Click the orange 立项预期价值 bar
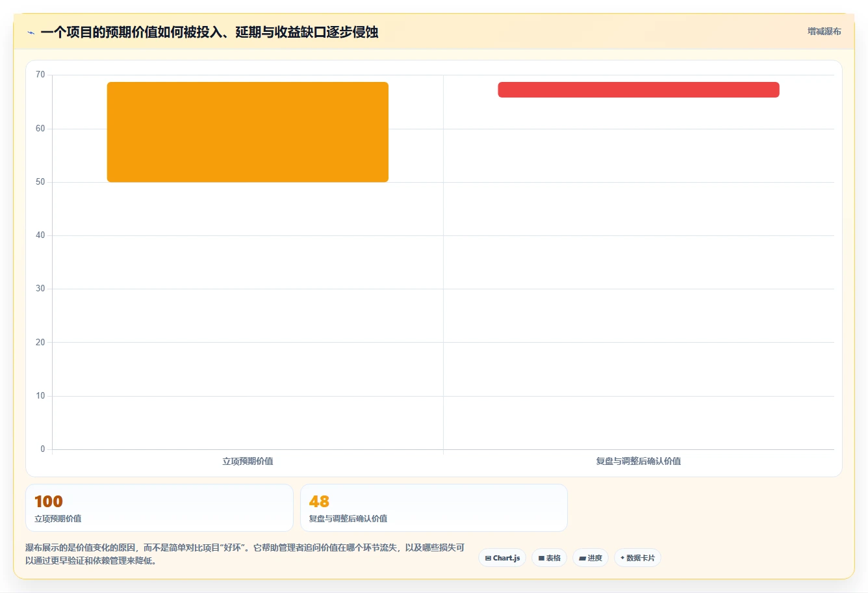Image resolution: width=868 pixels, height=593 pixels. click(248, 132)
